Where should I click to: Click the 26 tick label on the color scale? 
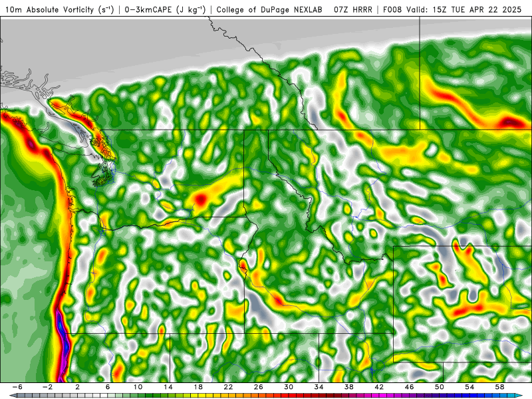click(259, 387)
